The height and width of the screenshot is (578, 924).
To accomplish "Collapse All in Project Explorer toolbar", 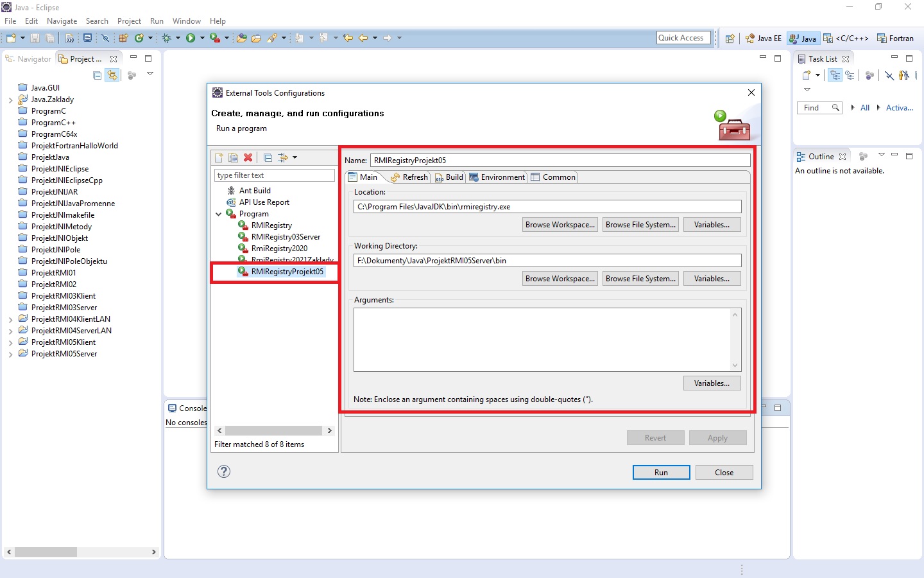I will [x=98, y=75].
